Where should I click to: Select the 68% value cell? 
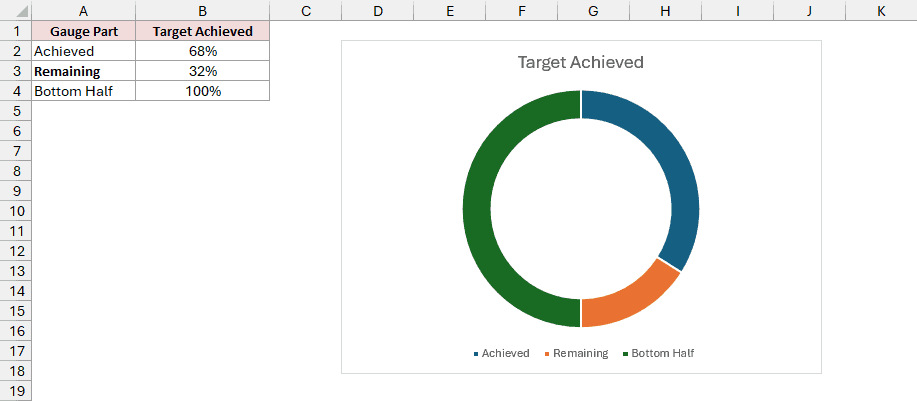(x=203, y=51)
